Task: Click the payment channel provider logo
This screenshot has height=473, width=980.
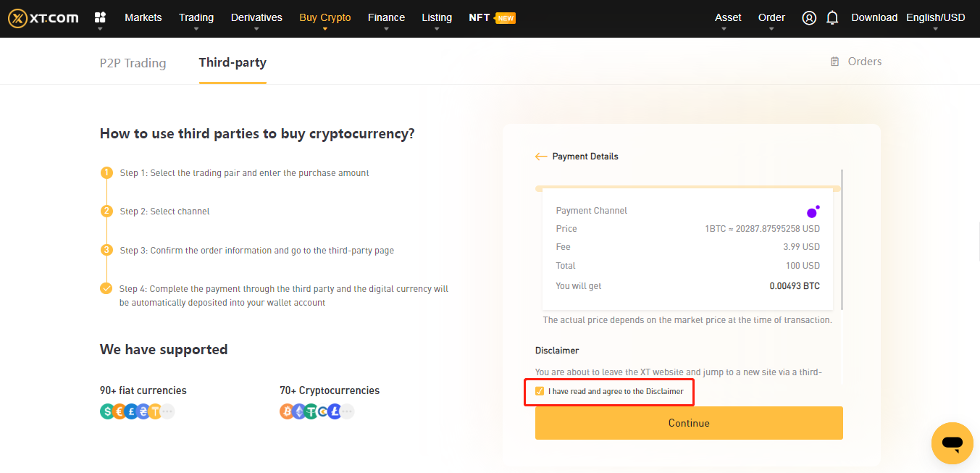Action: [813, 210]
